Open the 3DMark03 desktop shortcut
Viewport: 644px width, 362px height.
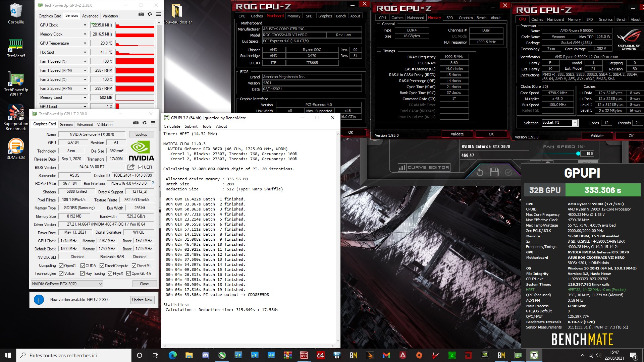pos(16,149)
